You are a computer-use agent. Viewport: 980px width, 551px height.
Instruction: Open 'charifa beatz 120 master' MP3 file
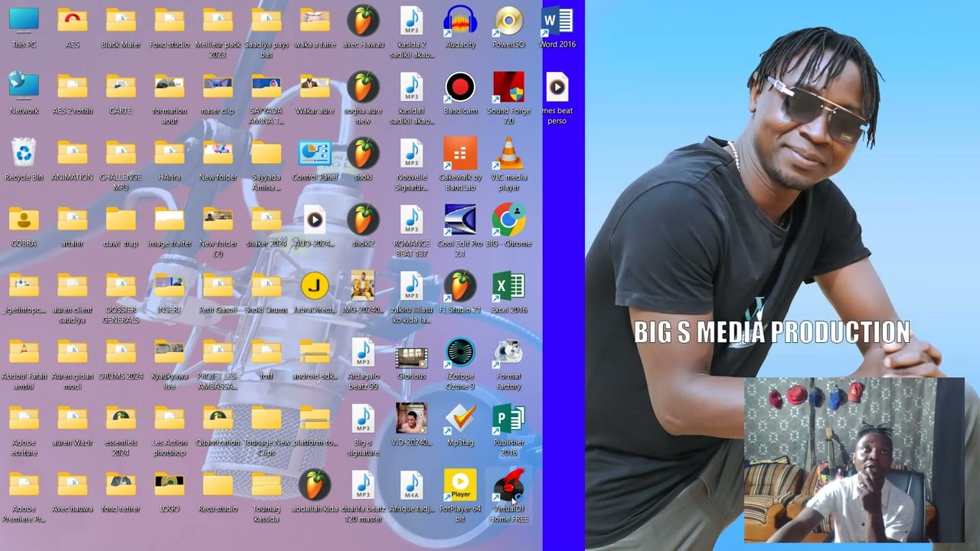coord(364,485)
